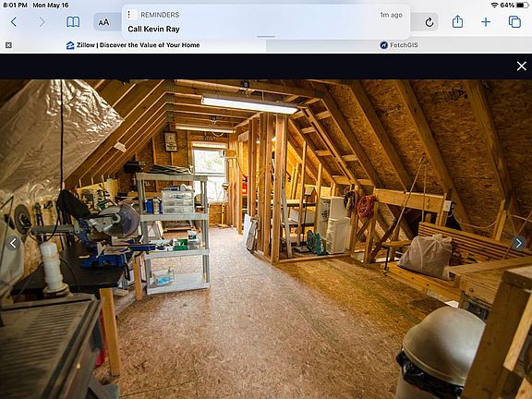The image size is (532, 399).
Task: Tap the '1m ago' notification timestamp
Action: click(392, 15)
